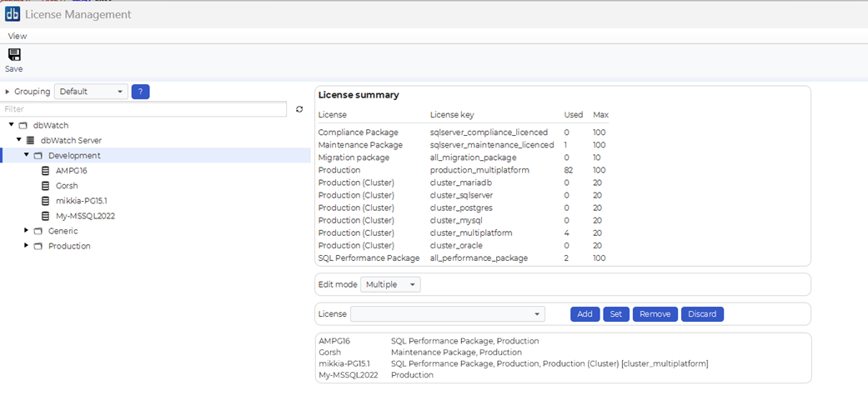The image size is (868, 406).
Task: Click inside the Filter input field
Action: coord(144,109)
